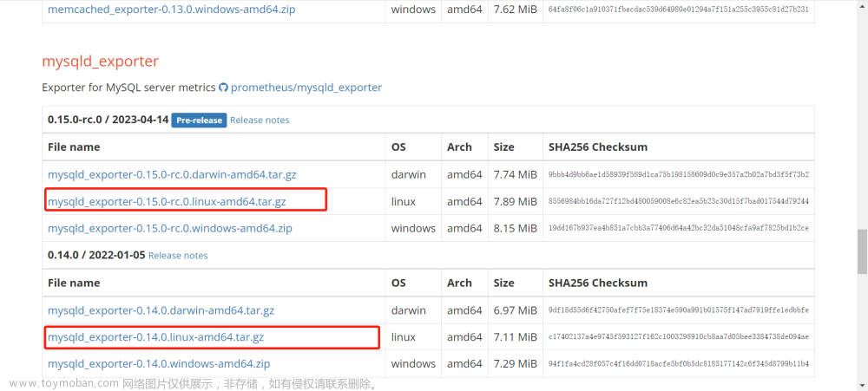This screenshot has height=391, width=868.
Task: Click the mysqld_exporter section heading
Action: click(x=100, y=62)
